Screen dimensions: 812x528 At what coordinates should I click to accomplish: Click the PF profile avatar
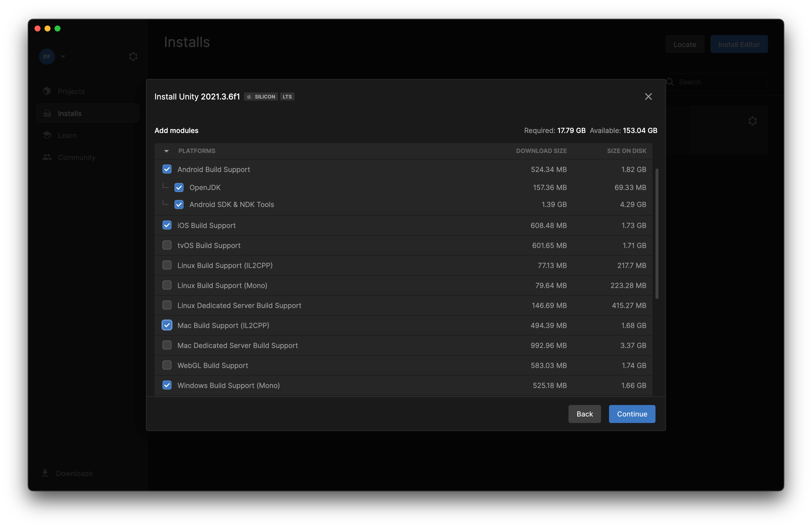(x=47, y=56)
